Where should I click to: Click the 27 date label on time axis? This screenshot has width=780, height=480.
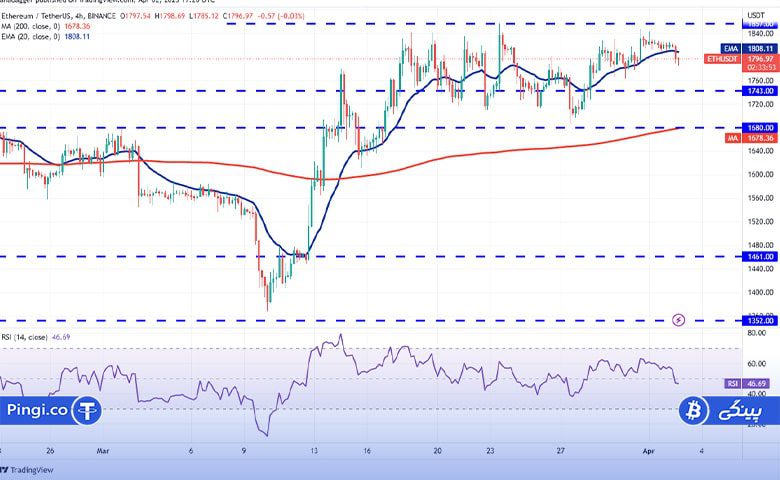(x=561, y=451)
